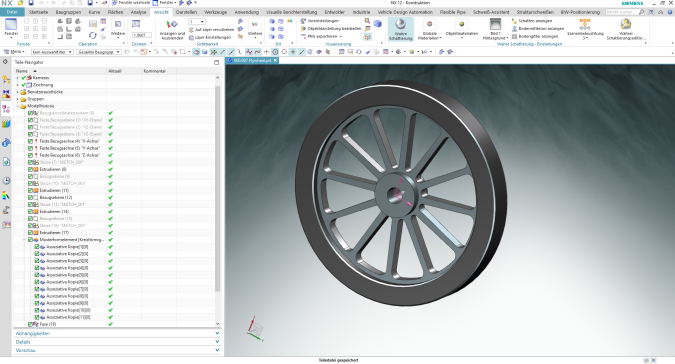
Task: Open the Werkzeuge ribbon tab
Action: (x=215, y=12)
